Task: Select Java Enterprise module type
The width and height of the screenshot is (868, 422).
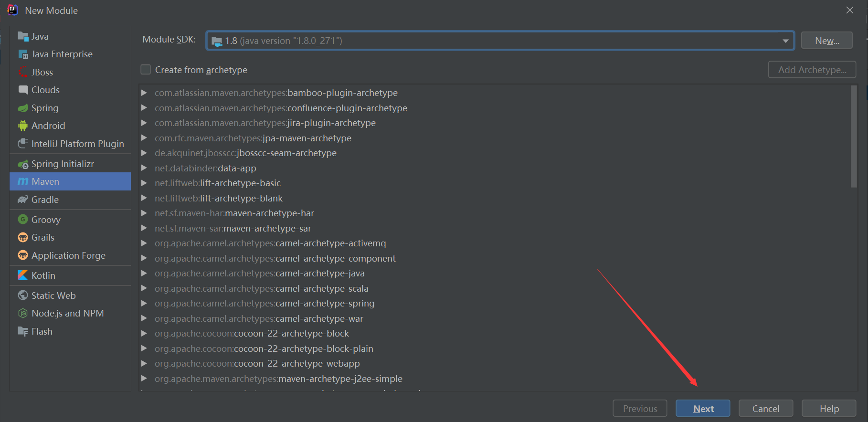Action: point(70,54)
